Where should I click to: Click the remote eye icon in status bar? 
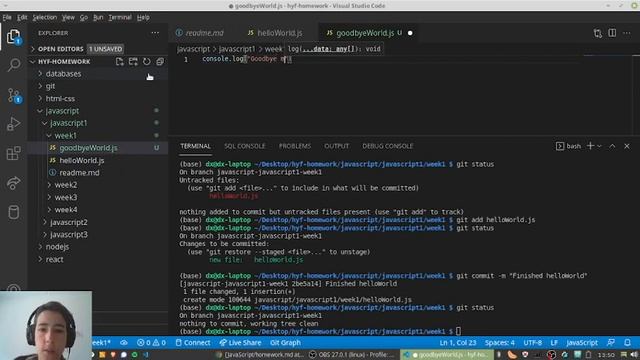[x=124, y=343]
